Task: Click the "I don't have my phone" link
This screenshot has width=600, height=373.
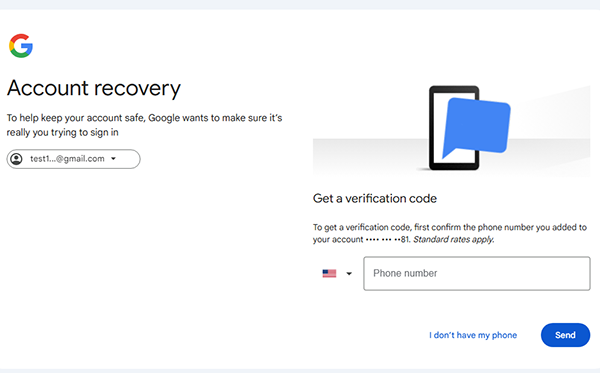Action: pos(473,335)
